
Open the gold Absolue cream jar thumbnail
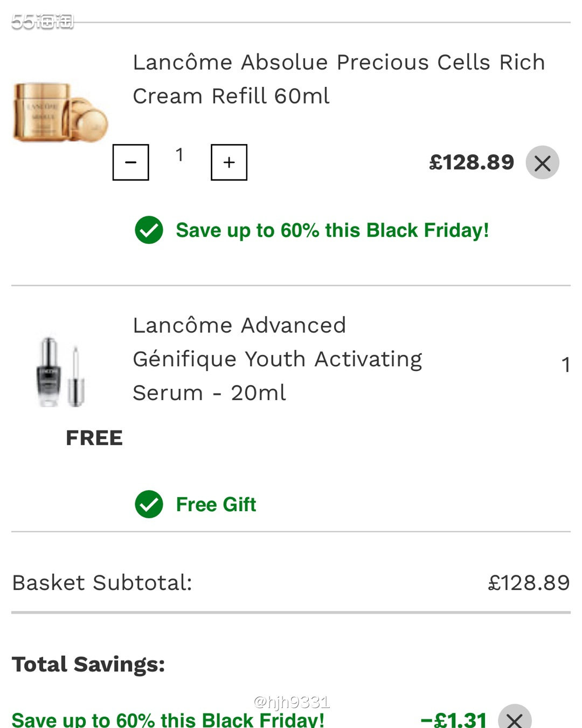pyautogui.click(x=60, y=112)
